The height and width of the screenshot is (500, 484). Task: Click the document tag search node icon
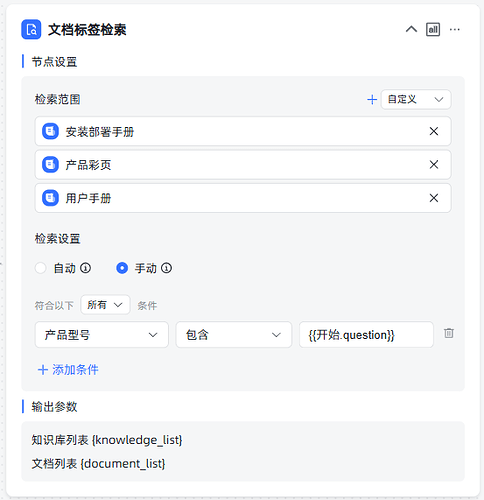31,29
